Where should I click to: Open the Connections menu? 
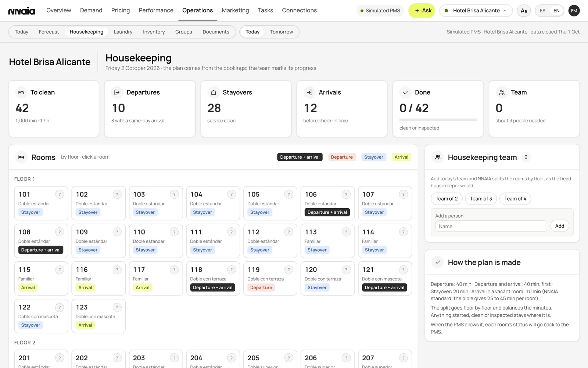pos(299,10)
